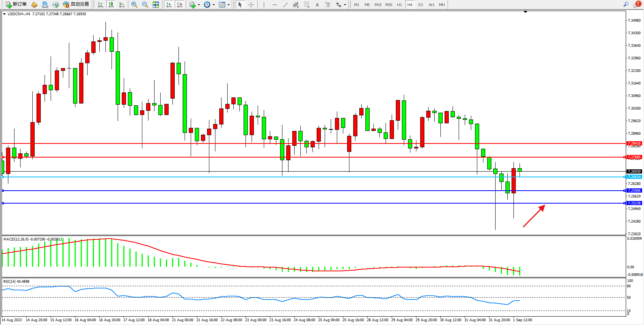
Task: Click the 7.26634 cyan price level label
Action: pos(634,177)
